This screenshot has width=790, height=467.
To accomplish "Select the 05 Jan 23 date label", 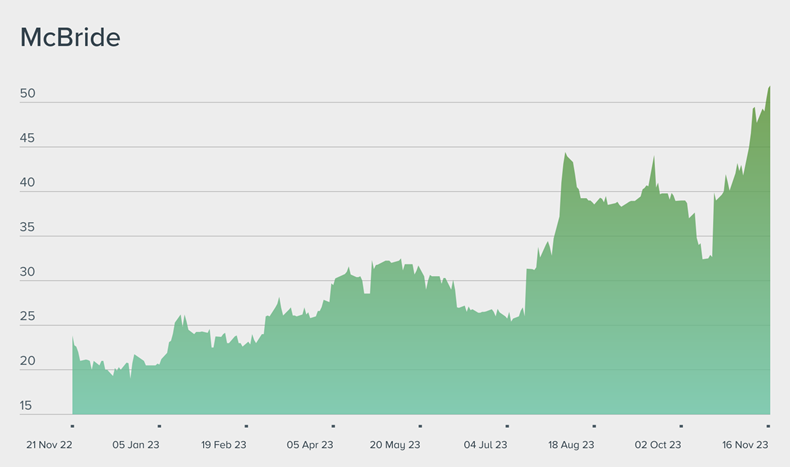I will (136, 445).
